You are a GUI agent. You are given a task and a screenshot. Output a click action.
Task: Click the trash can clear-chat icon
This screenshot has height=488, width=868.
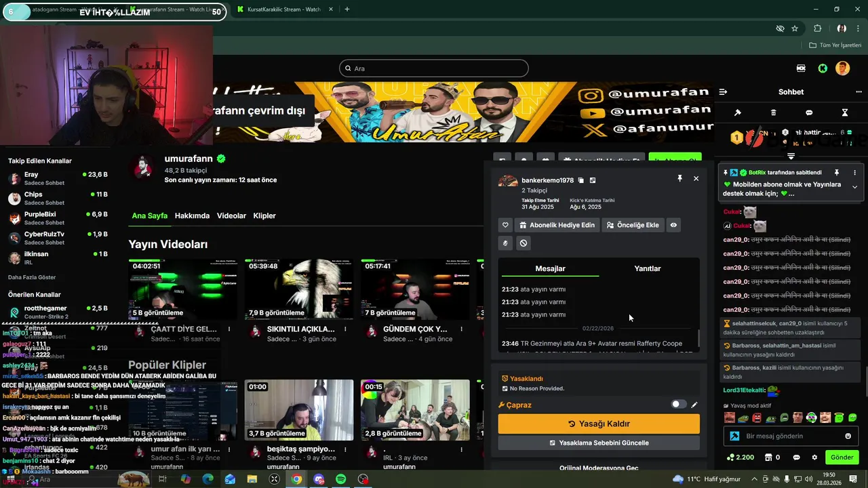coord(774,113)
